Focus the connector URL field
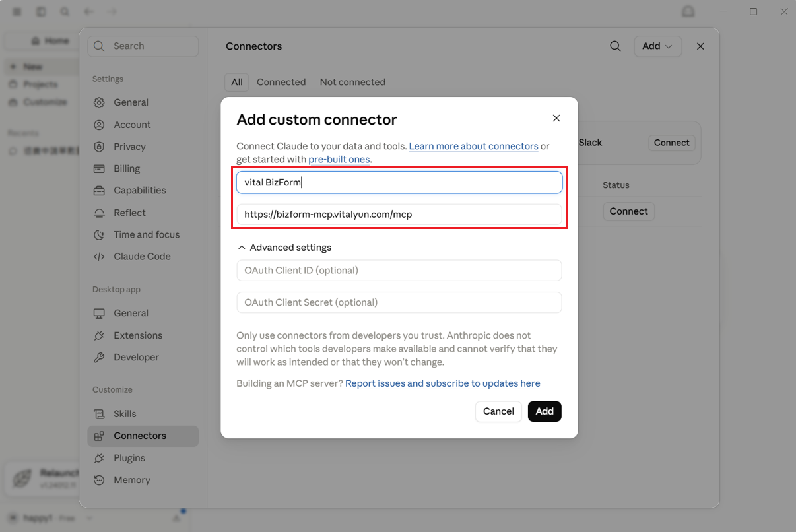This screenshot has height=532, width=796. (399, 215)
